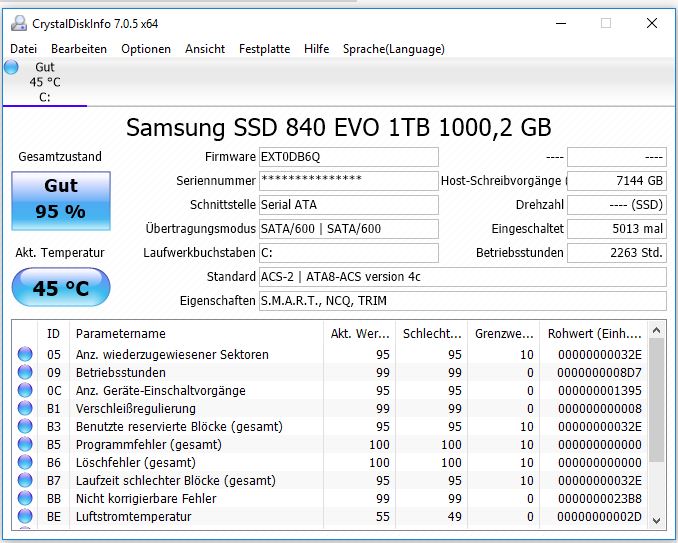Click the SMART list scrollbar thumb
This screenshot has height=543, width=678.
(x=656, y=400)
